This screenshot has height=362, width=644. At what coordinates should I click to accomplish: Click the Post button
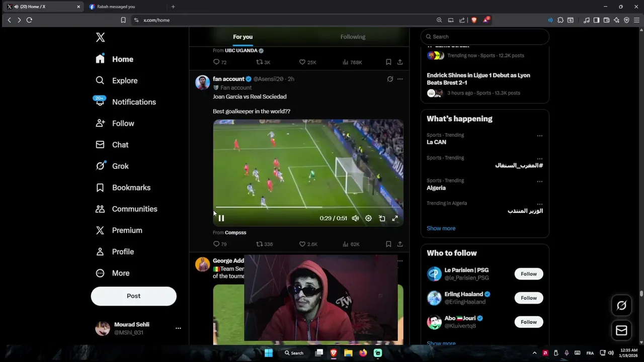click(133, 296)
